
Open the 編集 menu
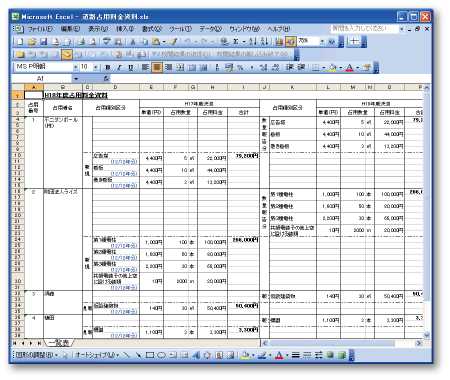pos(70,29)
